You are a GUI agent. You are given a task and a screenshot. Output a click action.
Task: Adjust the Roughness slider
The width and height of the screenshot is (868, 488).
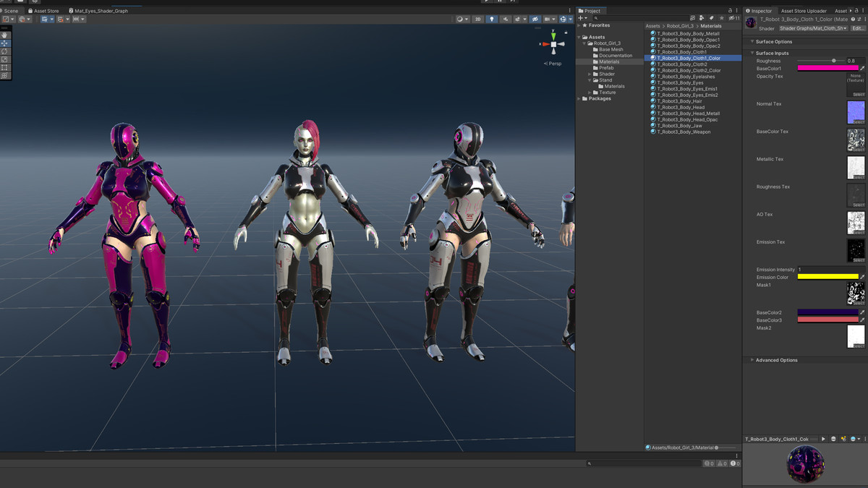[x=820, y=61]
